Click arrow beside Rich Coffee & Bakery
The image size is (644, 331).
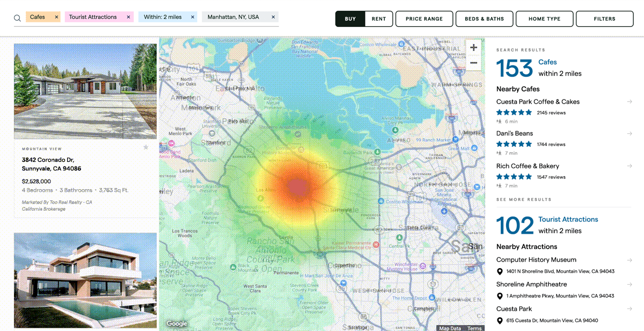pyautogui.click(x=630, y=166)
